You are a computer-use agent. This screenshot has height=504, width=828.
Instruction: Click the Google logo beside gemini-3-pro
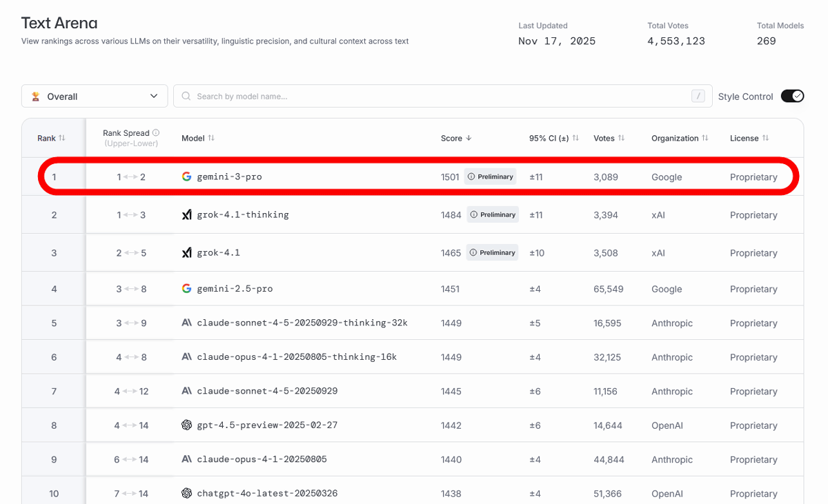tap(186, 177)
